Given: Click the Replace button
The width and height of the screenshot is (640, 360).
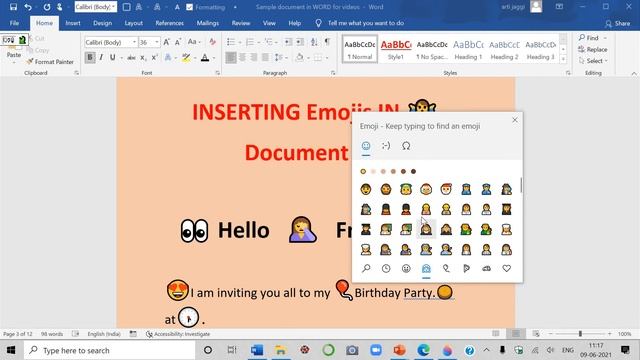Looking at the screenshot, I should click(593, 49).
